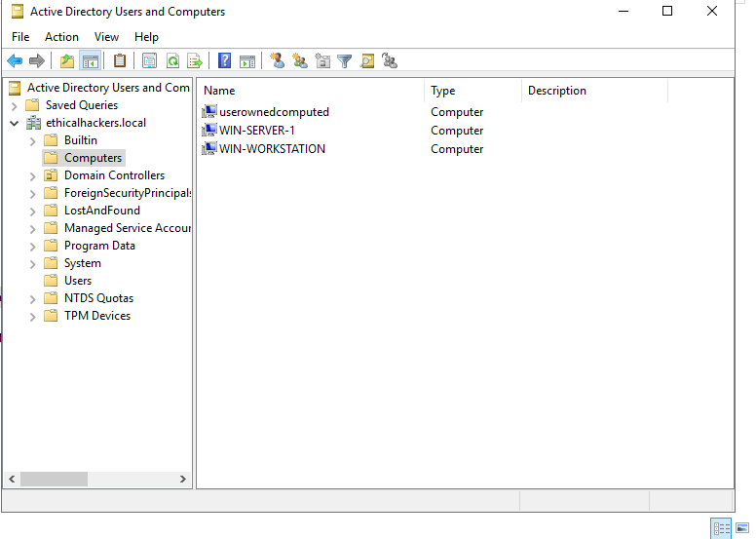Create a new user with toolbar icon
The width and height of the screenshot is (756, 539).
(x=278, y=60)
